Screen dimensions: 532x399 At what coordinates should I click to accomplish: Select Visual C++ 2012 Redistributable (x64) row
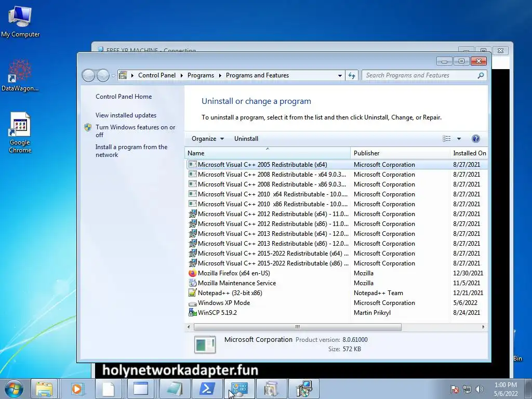click(337, 214)
